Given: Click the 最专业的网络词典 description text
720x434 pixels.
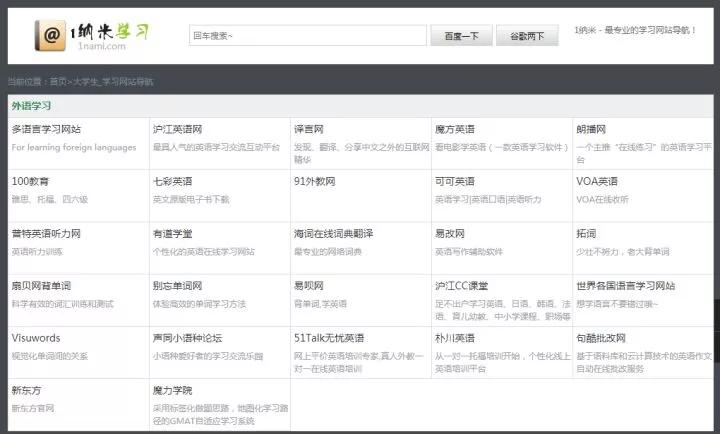Looking at the screenshot, I should 328,252.
